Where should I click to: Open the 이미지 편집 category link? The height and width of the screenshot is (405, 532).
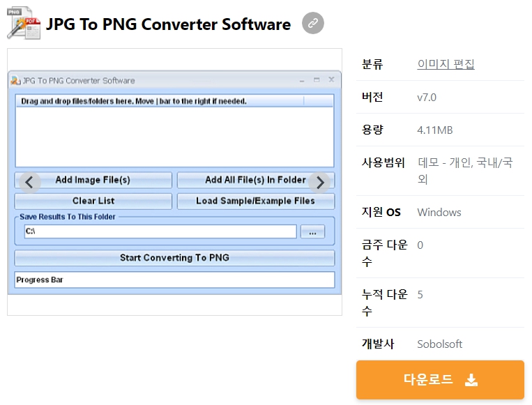tap(446, 63)
